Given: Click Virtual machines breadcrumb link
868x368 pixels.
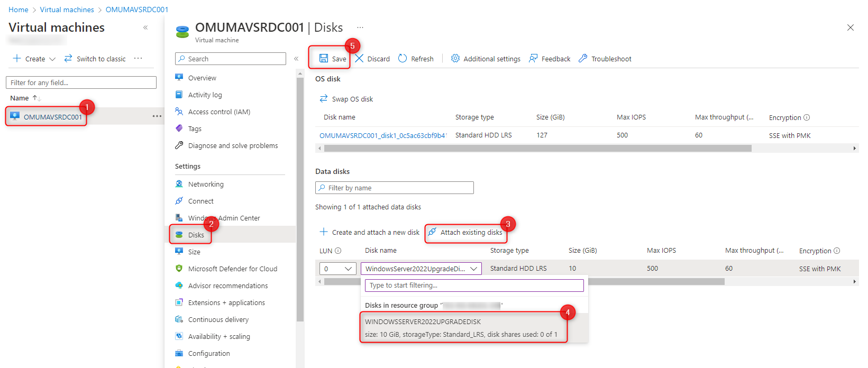Looking at the screenshot, I should pyautogui.click(x=67, y=10).
